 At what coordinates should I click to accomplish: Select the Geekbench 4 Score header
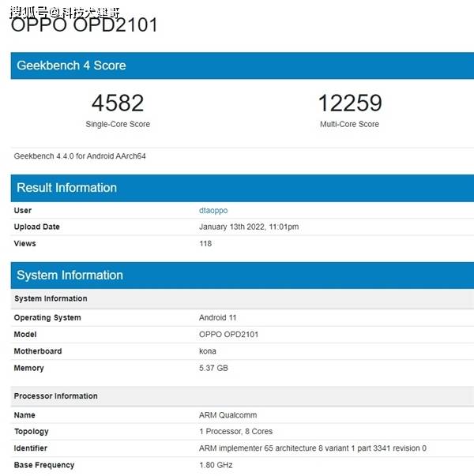243,66
